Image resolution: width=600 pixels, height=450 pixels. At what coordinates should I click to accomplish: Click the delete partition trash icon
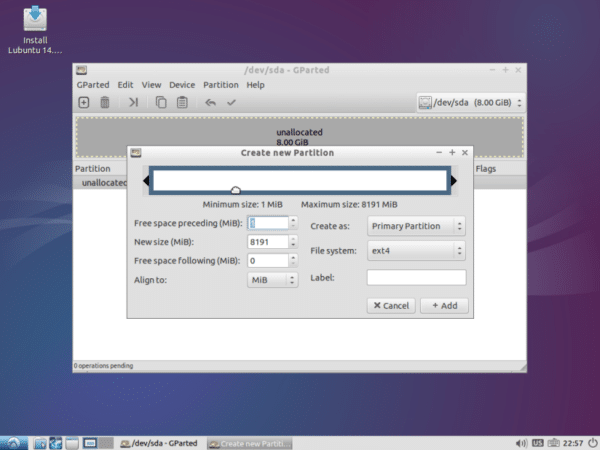point(104,103)
